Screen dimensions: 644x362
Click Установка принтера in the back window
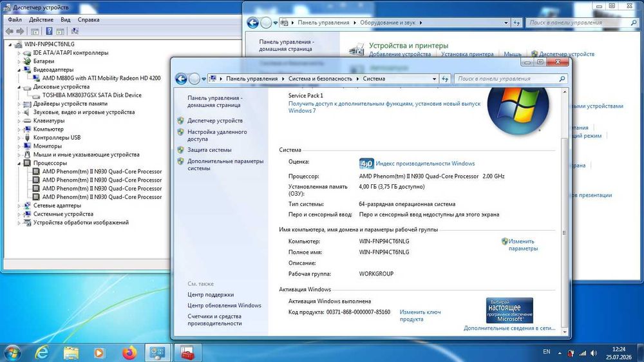pyautogui.click(x=468, y=54)
